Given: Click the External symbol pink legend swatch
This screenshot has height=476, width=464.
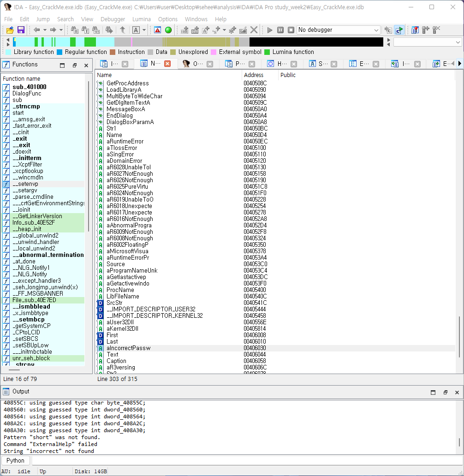Looking at the screenshot, I should click(214, 52).
